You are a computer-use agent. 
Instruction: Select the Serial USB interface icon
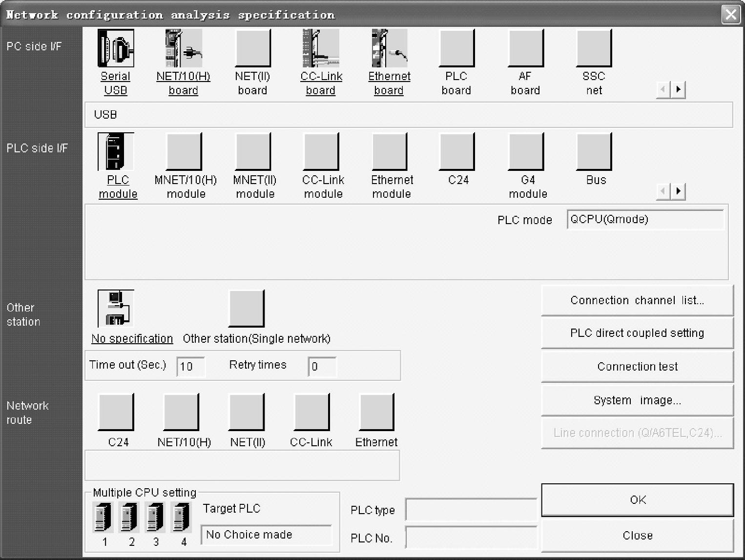[x=116, y=48]
